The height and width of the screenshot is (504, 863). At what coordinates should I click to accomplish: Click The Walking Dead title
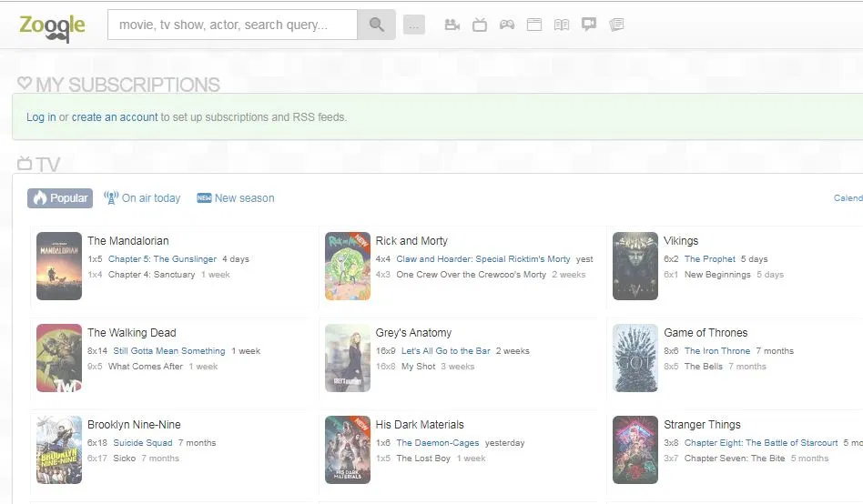tap(131, 333)
